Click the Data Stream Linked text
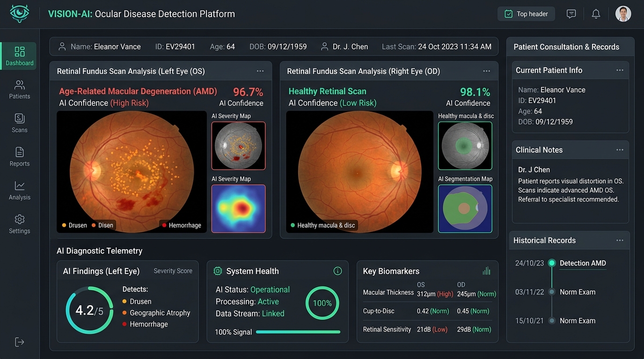 click(250, 314)
